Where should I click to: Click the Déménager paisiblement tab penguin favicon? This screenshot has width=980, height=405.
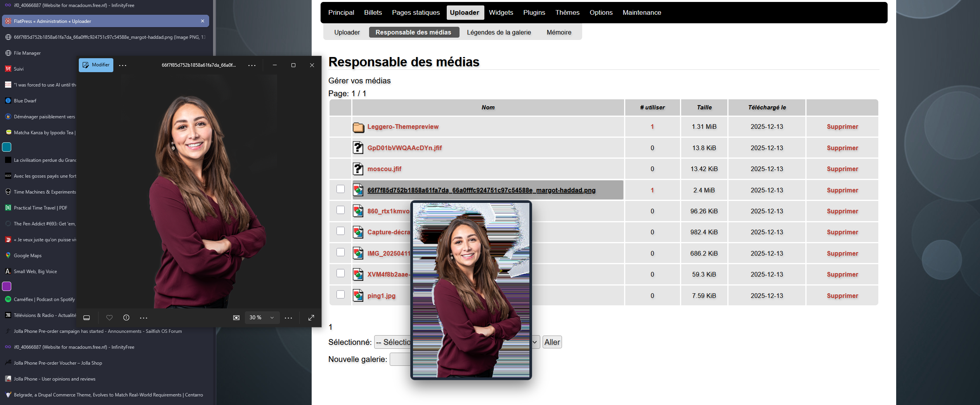[8, 116]
